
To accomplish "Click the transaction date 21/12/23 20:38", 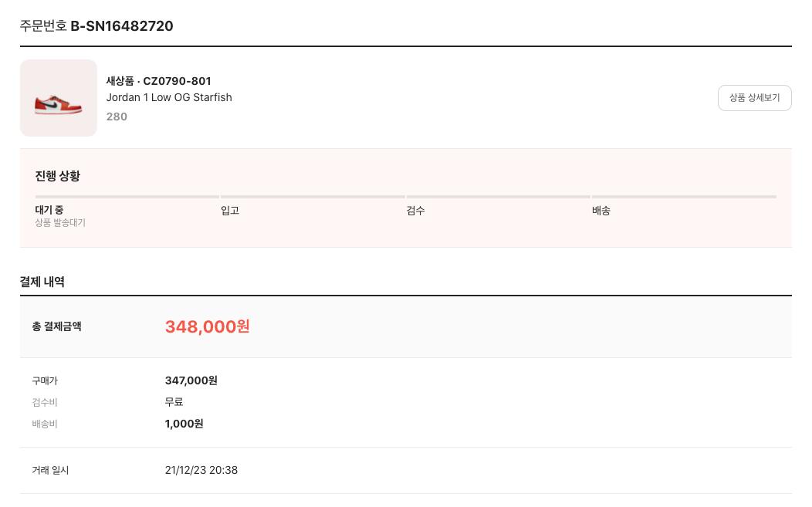I will pyautogui.click(x=201, y=470).
